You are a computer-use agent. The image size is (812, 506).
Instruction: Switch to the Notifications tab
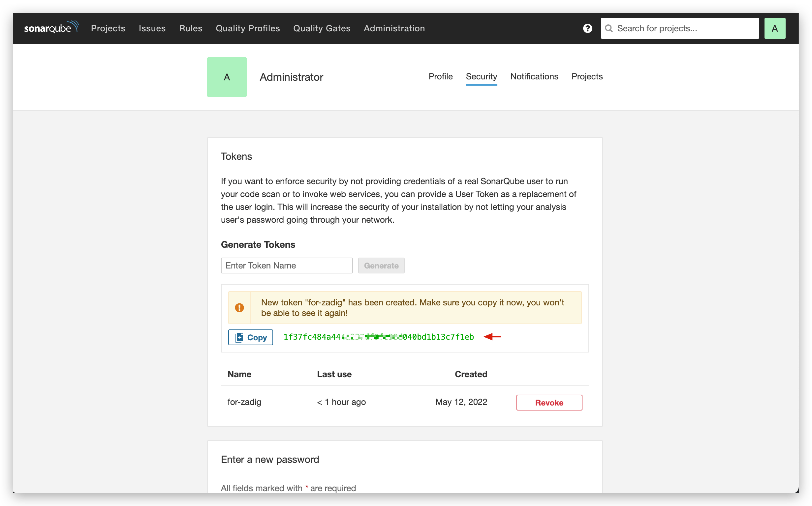534,77
